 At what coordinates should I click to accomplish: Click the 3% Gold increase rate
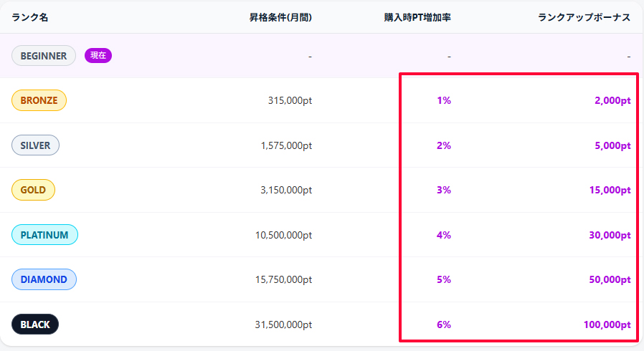443,191
